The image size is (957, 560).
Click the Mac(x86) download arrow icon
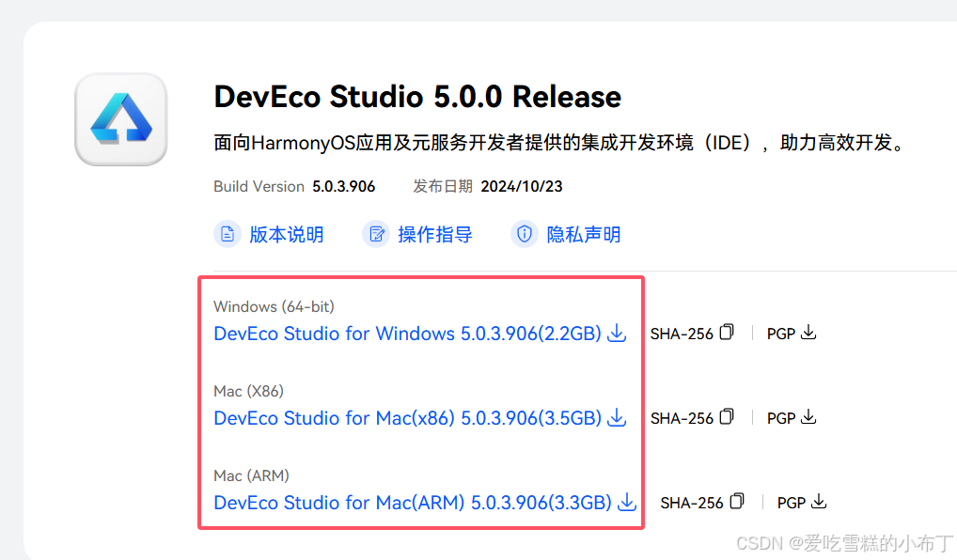coord(617,418)
